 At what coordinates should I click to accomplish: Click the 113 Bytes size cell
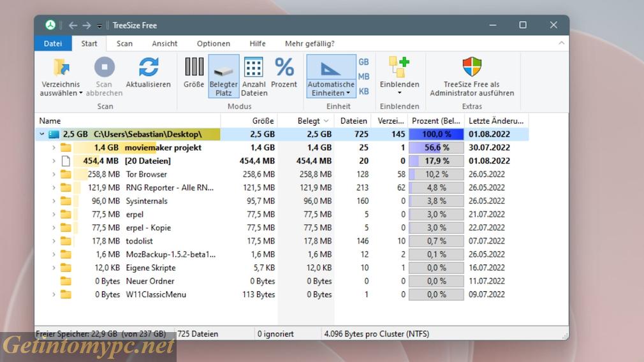[258, 294]
